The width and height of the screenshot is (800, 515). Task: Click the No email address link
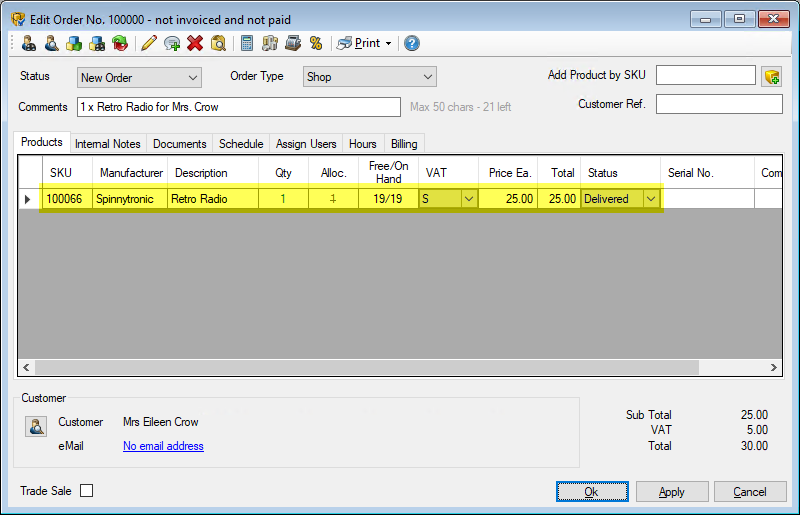click(x=163, y=446)
